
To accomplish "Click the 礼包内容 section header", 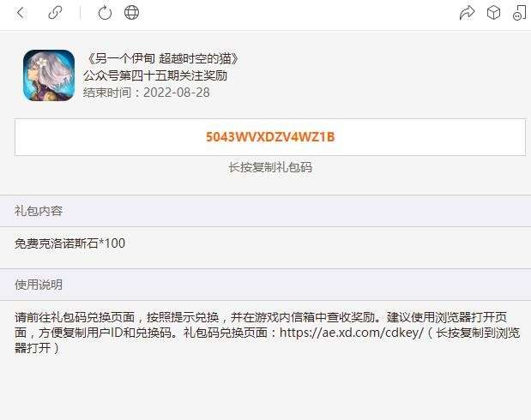I will coord(39,211).
